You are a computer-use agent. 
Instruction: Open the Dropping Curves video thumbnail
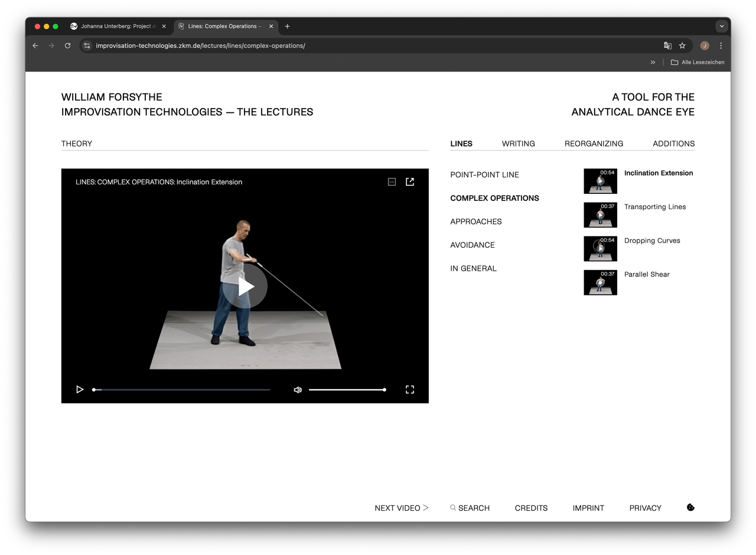coord(600,248)
